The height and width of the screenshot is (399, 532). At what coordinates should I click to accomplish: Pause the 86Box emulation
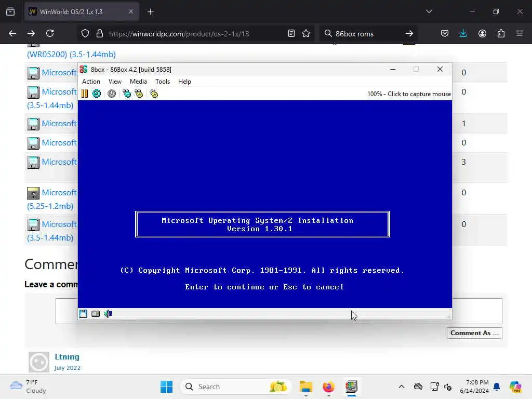[x=85, y=94]
